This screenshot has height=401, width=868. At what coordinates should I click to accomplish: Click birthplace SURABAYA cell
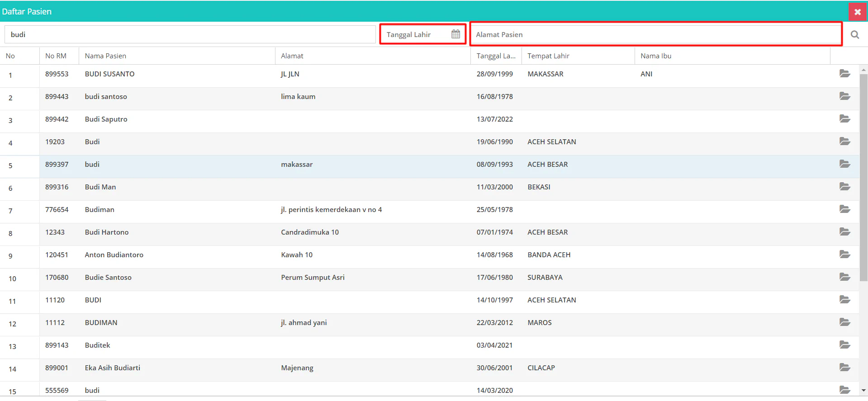tap(545, 277)
